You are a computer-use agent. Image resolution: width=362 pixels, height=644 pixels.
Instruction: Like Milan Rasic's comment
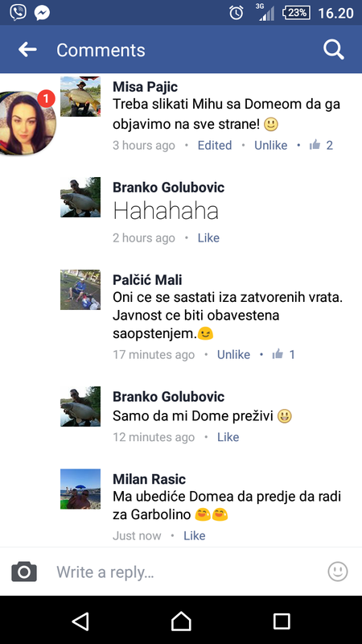[195, 535]
